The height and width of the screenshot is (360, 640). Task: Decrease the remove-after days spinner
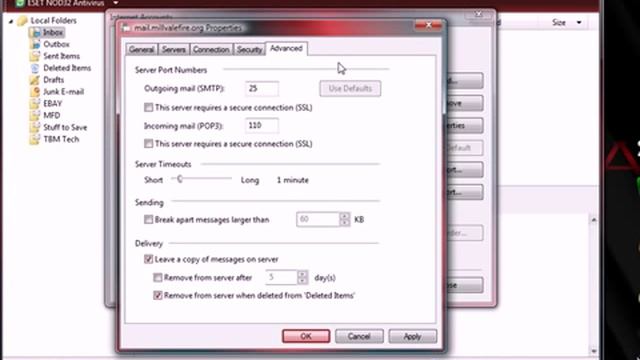(302, 281)
